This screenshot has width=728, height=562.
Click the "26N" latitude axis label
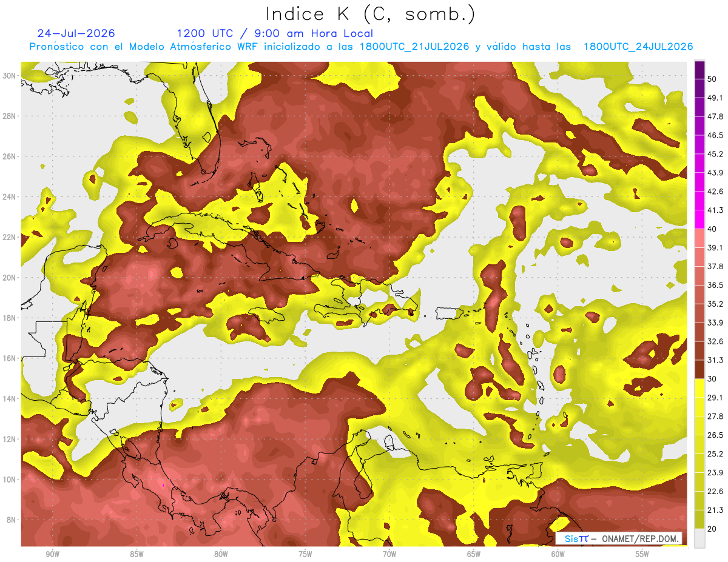10,156
